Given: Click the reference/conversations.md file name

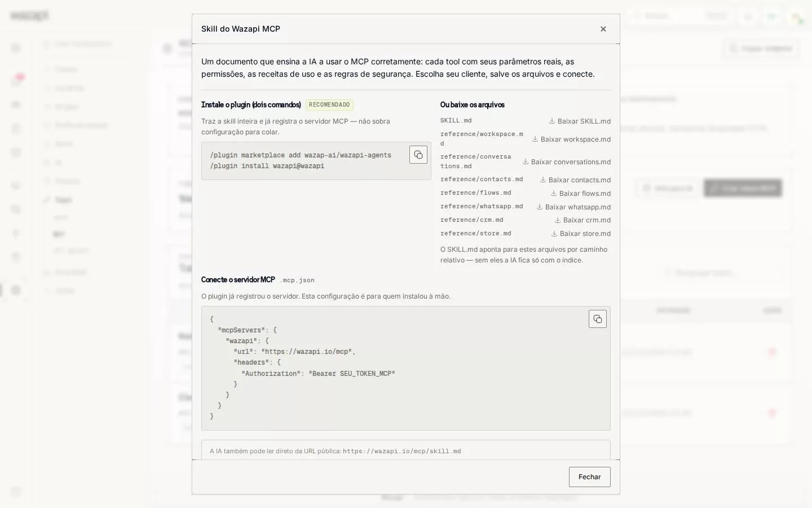Looking at the screenshot, I should tap(476, 161).
